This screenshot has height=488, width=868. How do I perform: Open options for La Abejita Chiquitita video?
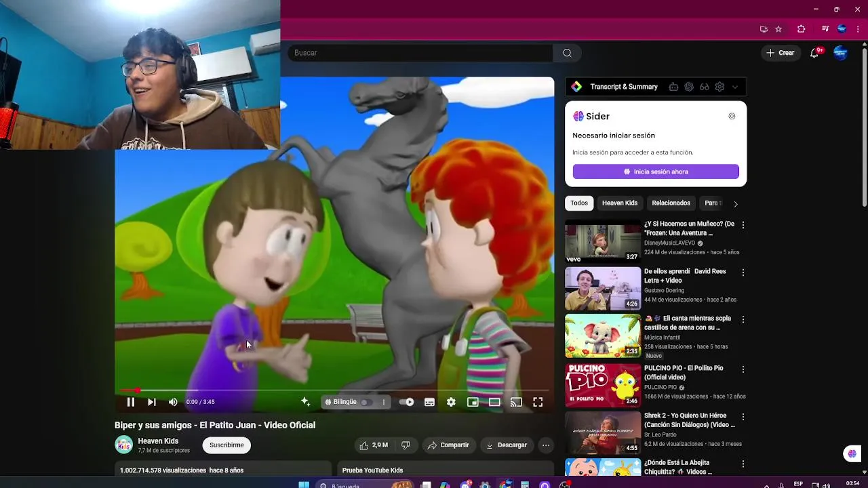tap(743, 464)
